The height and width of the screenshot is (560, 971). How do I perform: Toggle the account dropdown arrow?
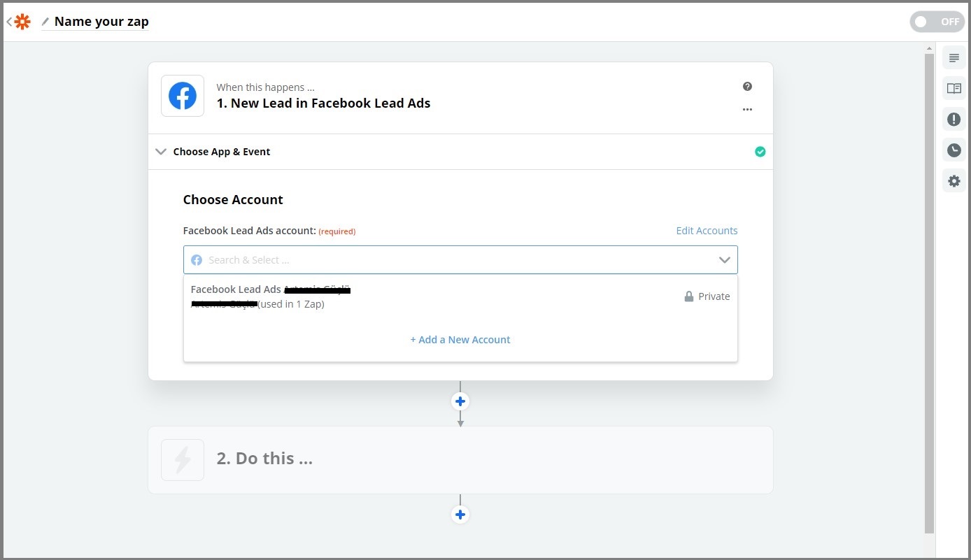pos(724,260)
